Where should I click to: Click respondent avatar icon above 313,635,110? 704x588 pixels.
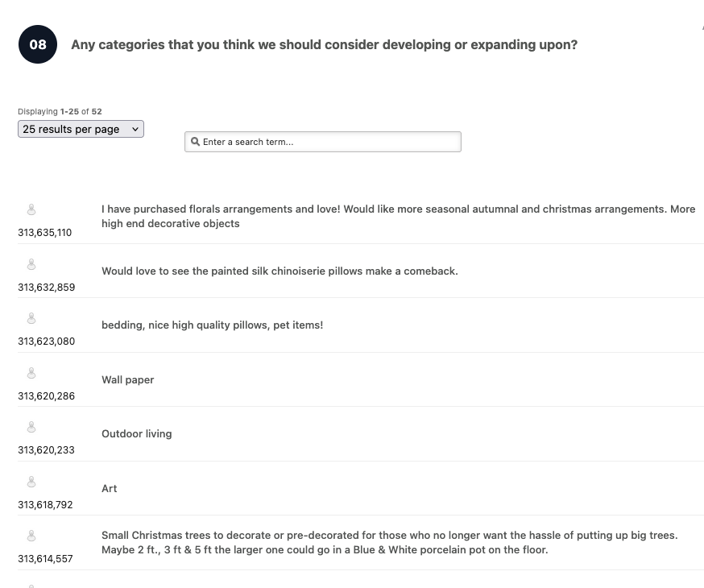click(31, 210)
